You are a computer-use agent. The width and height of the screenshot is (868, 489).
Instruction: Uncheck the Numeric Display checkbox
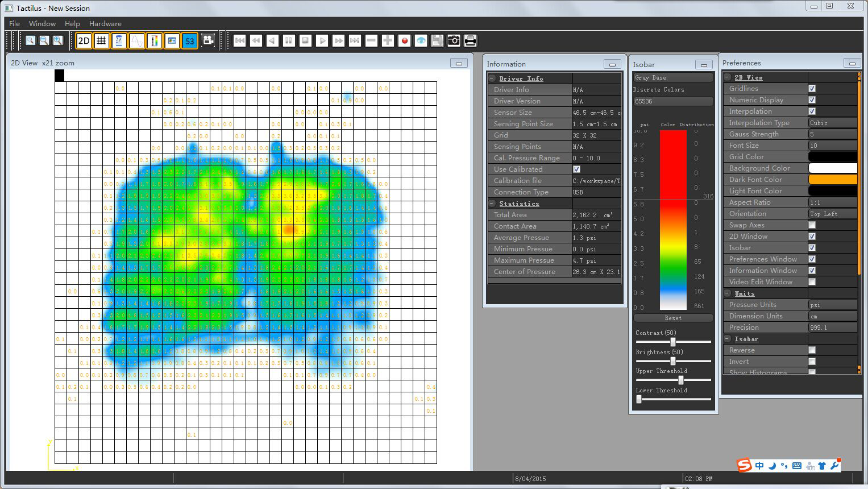[x=812, y=100]
